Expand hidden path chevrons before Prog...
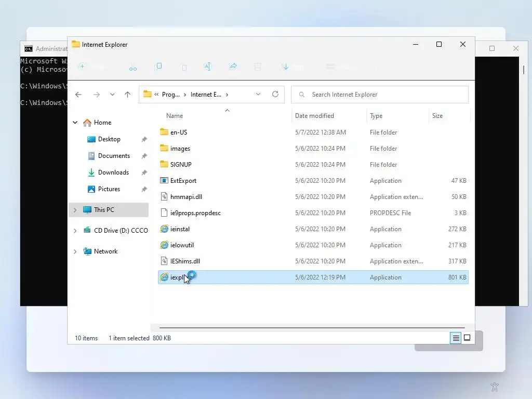 coord(156,95)
